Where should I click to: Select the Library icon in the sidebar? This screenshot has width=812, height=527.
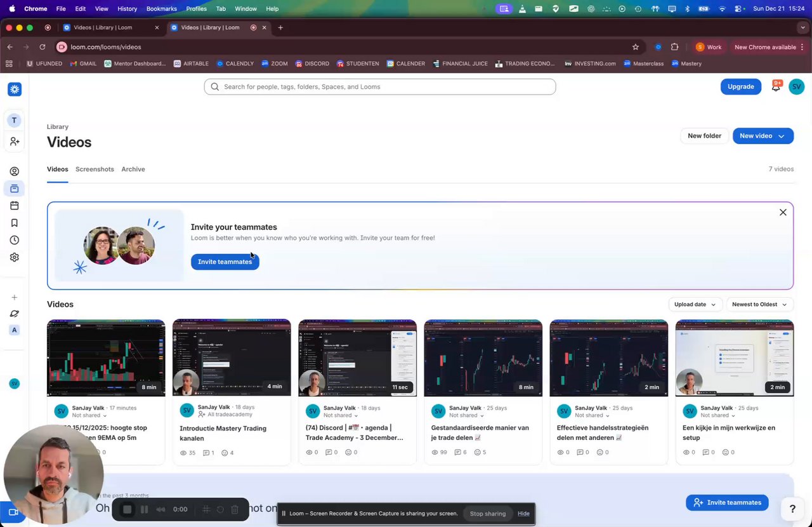click(x=14, y=189)
